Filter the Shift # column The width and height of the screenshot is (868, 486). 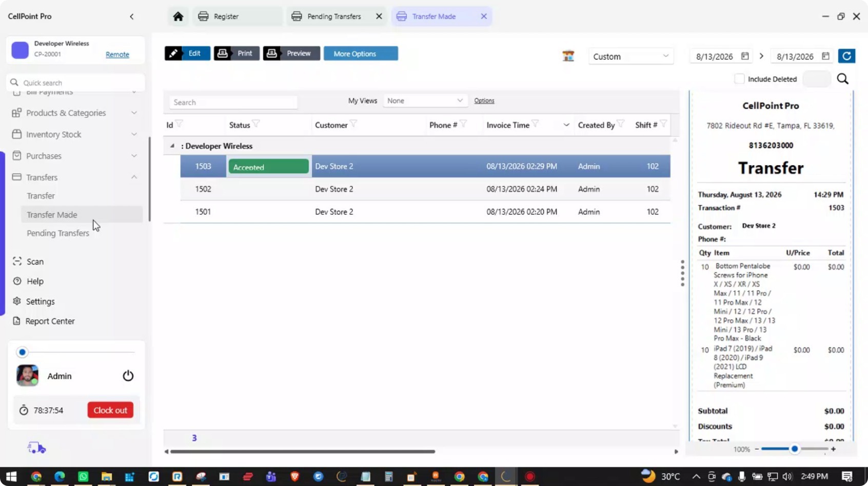coord(663,124)
